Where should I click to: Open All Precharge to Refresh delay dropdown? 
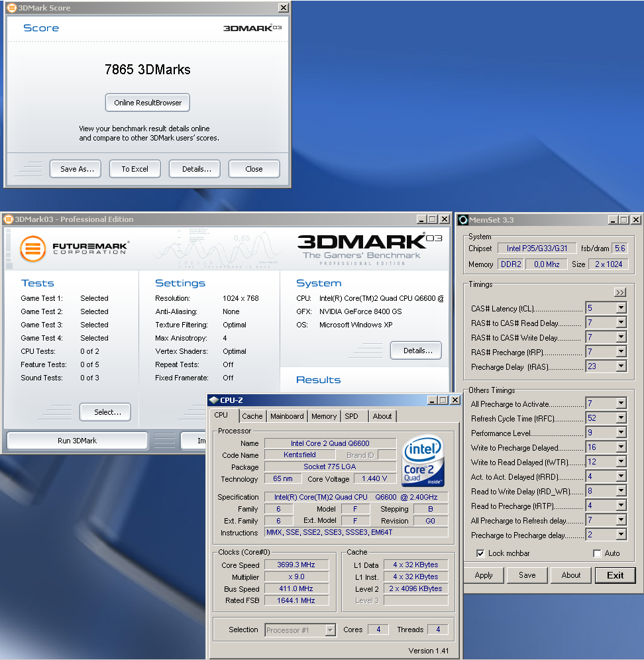621,520
